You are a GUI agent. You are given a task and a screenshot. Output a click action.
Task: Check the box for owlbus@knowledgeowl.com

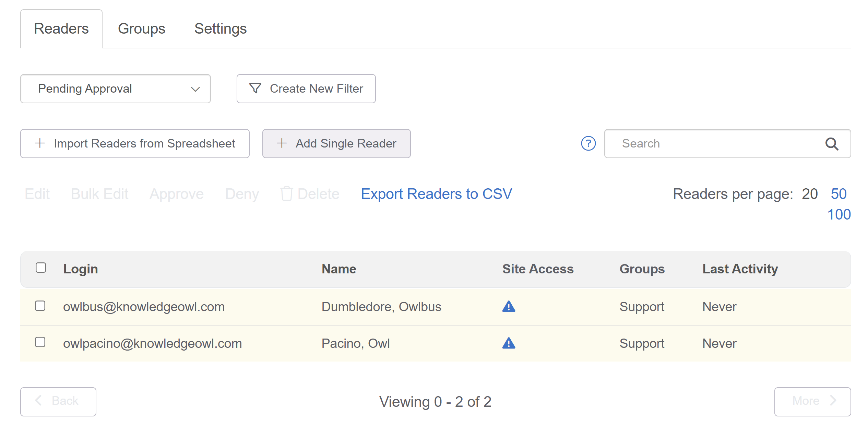coord(40,306)
